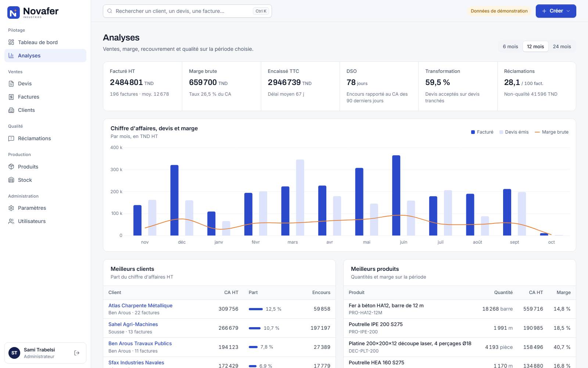Image resolution: width=588 pixels, height=368 pixels.
Task: Click the search magnifier icon
Action: (110, 11)
